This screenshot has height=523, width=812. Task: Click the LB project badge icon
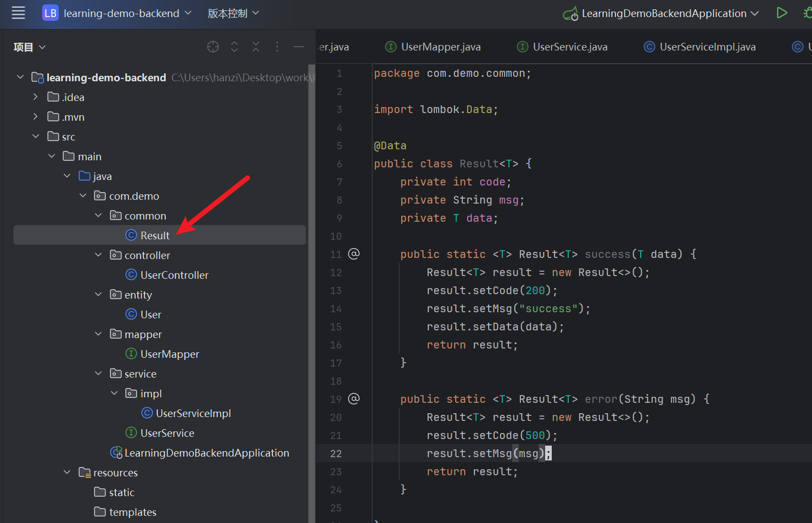[x=50, y=13]
